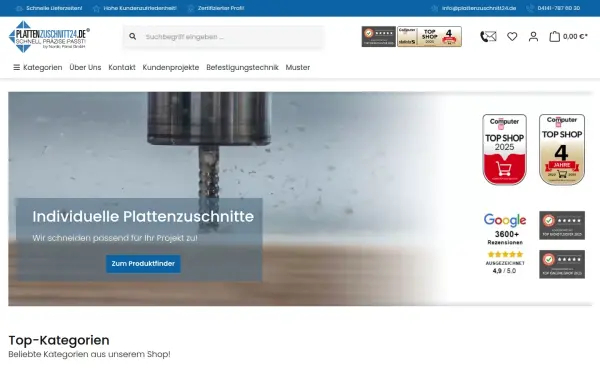This screenshot has width=600, height=375.
Task: Open the shopping cart showing 0,00 €
Action: coord(568,36)
